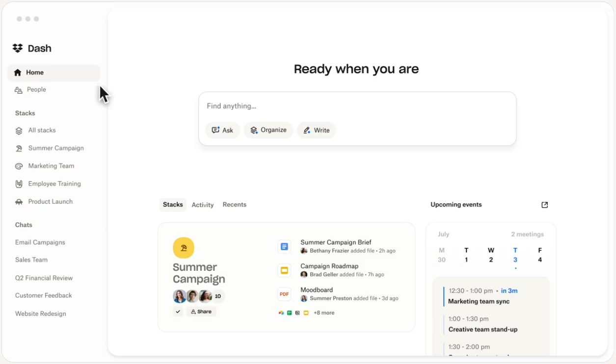Click the Share button on Summer Campaign
Image resolution: width=616 pixels, height=364 pixels.
tap(201, 312)
